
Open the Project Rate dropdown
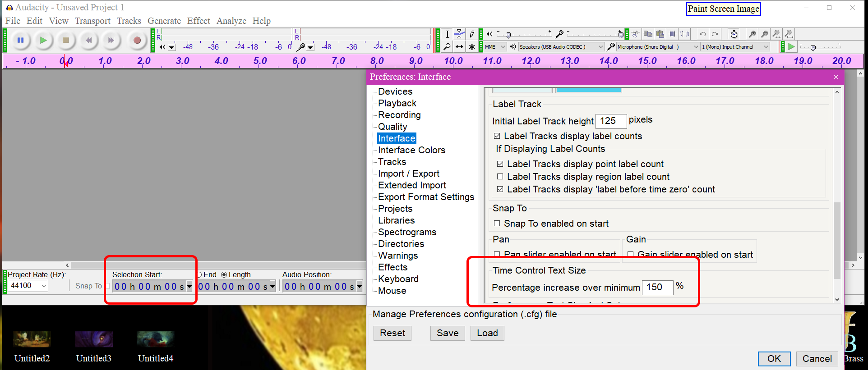(x=44, y=286)
